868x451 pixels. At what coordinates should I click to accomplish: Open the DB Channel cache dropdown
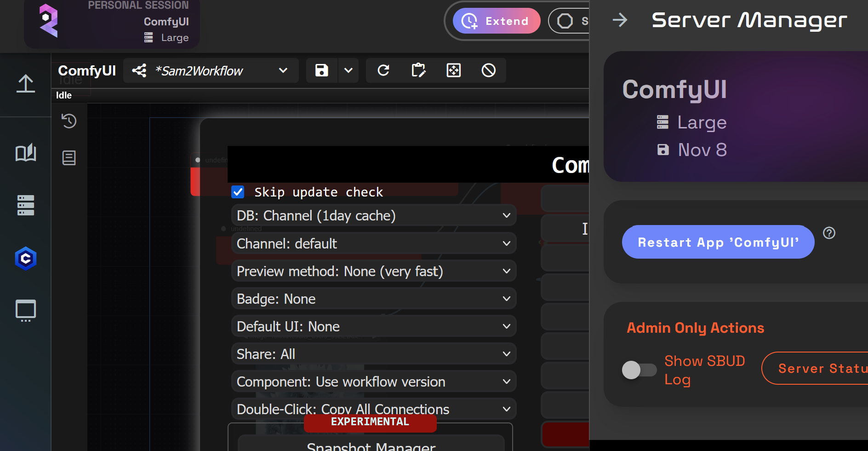(x=373, y=215)
